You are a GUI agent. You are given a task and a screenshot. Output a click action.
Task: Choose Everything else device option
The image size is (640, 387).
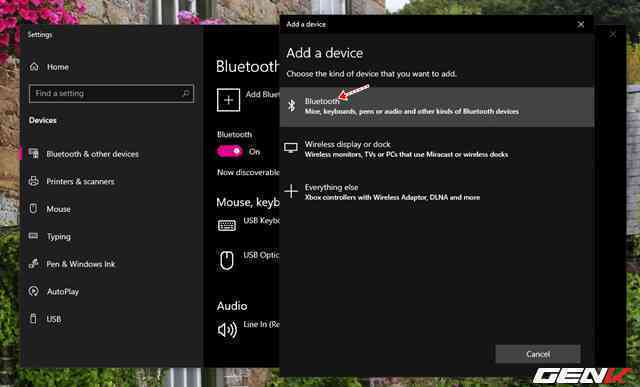pyautogui.click(x=437, y=192)
